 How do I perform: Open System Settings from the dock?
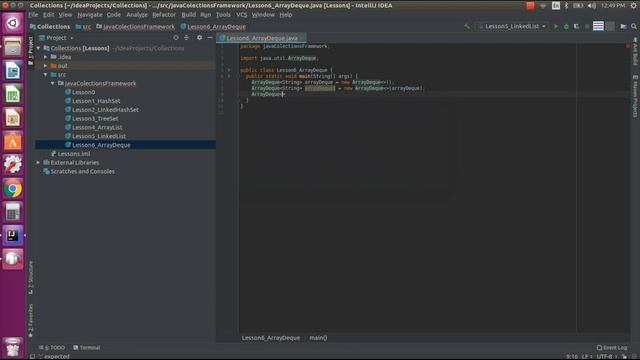tap(13, 165)
